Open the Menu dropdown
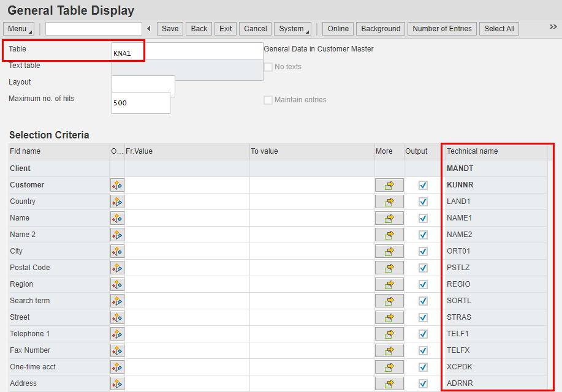This screenshot has width=562, height=392. 20,29
